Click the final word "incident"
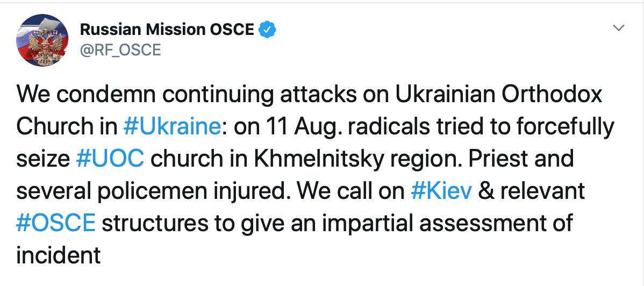This screenshot has height=286, width=644. click(x=58, y=255)
